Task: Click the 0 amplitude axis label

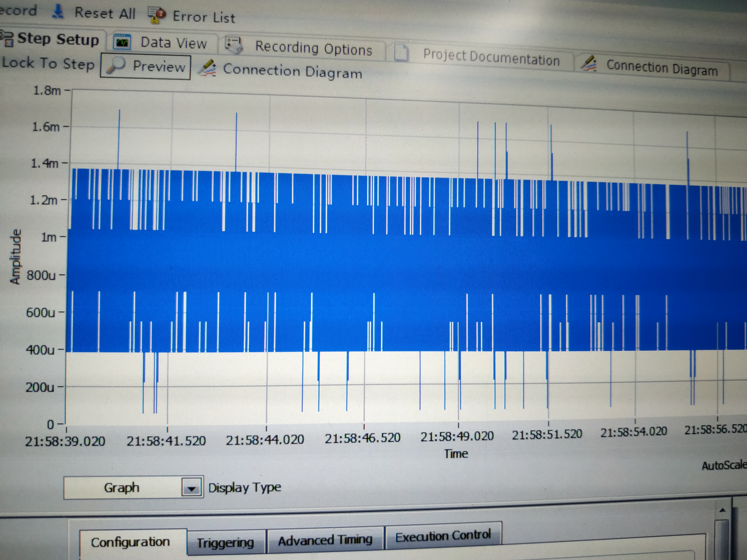Action: tap(50, 424)
